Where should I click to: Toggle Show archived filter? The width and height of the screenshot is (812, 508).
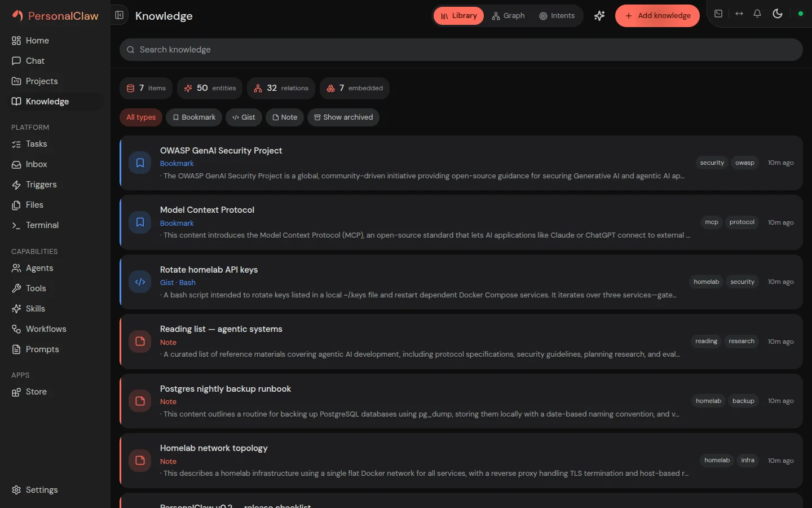[343, 117]
